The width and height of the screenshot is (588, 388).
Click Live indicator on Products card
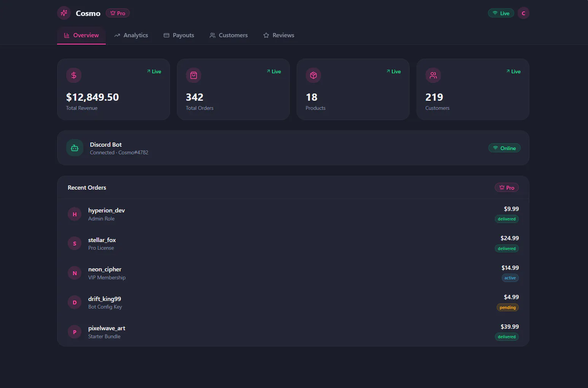point(394,71)
